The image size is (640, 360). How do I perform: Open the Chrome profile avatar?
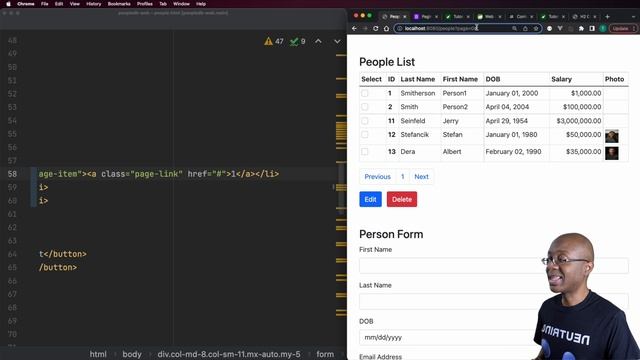click(x=603, y=29)
